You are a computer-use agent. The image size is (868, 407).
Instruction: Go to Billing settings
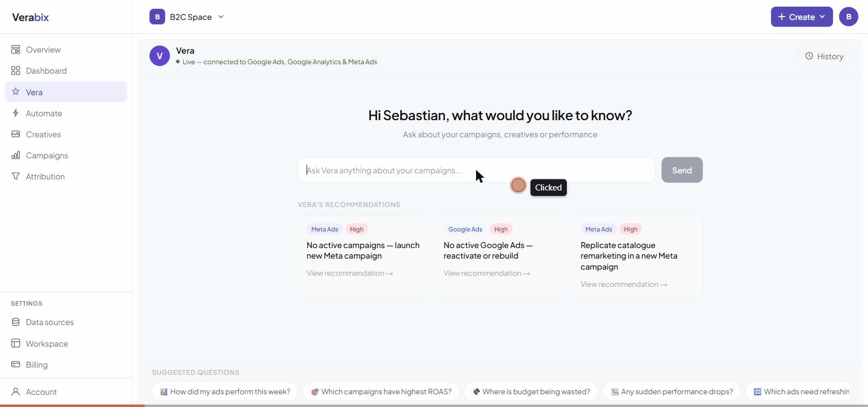click(66, 364)
